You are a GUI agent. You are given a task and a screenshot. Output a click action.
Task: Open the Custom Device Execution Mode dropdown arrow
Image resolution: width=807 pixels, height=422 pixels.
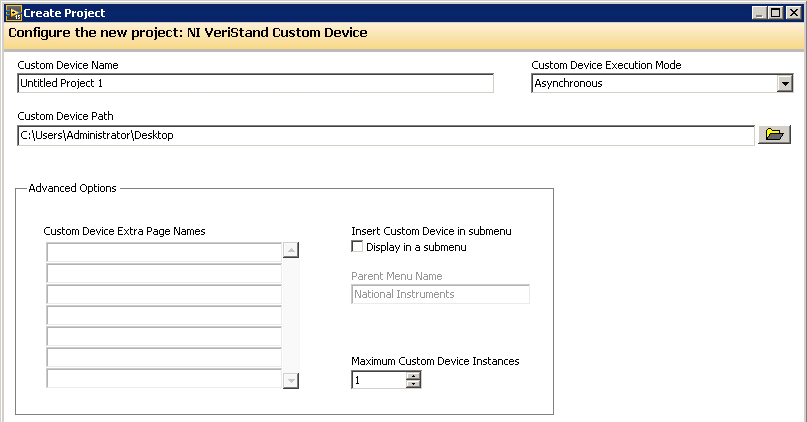784,83
